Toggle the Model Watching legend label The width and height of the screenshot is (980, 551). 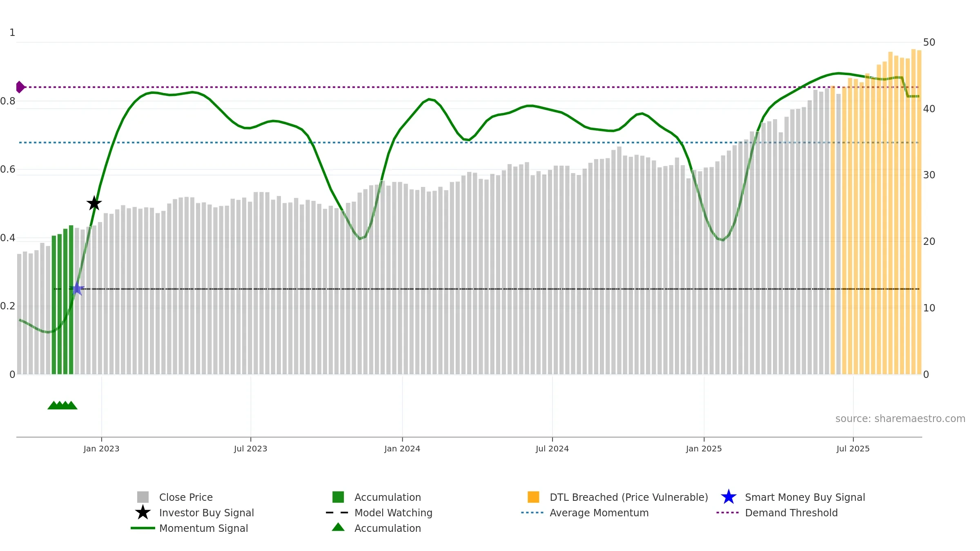point(393,513)
